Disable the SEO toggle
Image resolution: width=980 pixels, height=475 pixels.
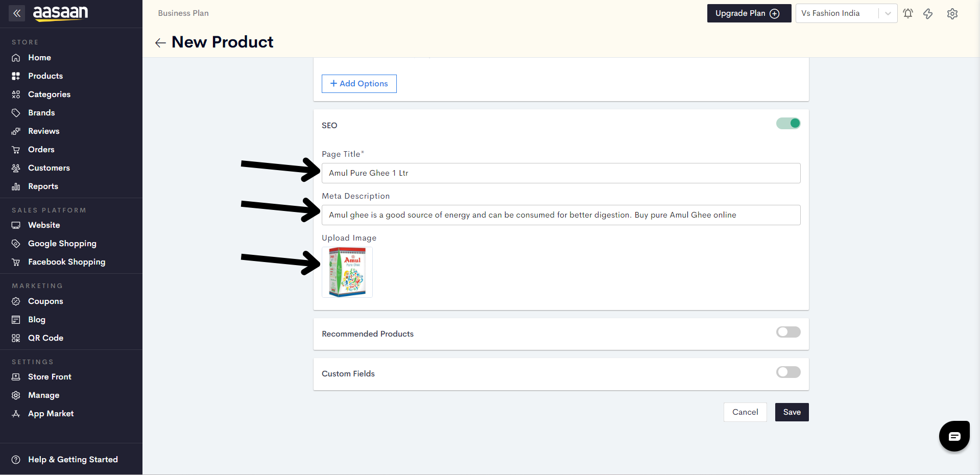[788, 123]
